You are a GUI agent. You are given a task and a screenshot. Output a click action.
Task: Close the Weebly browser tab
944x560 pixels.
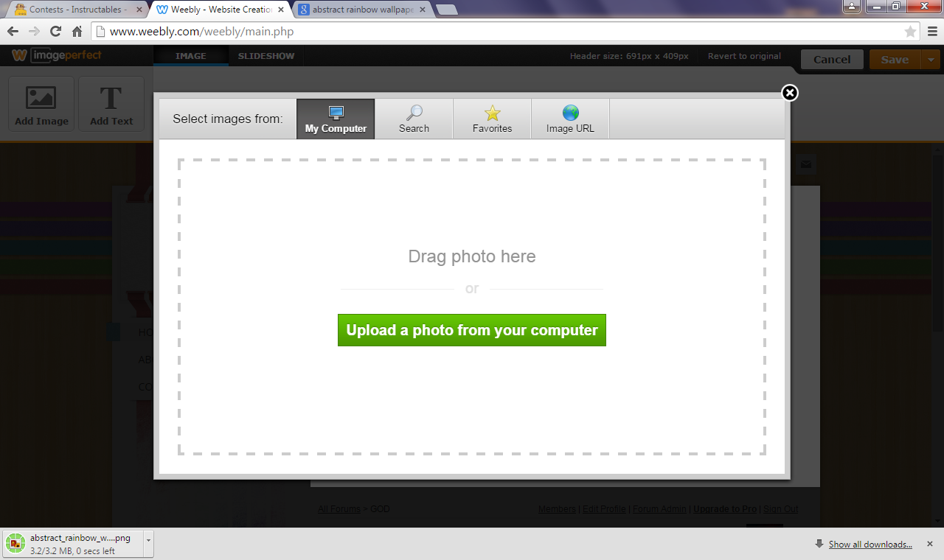282,10
